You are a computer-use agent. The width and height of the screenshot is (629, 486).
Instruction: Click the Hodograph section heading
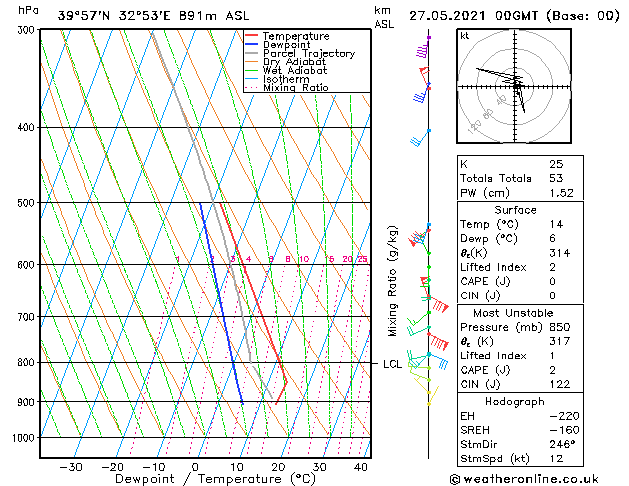tap(515, 401)
